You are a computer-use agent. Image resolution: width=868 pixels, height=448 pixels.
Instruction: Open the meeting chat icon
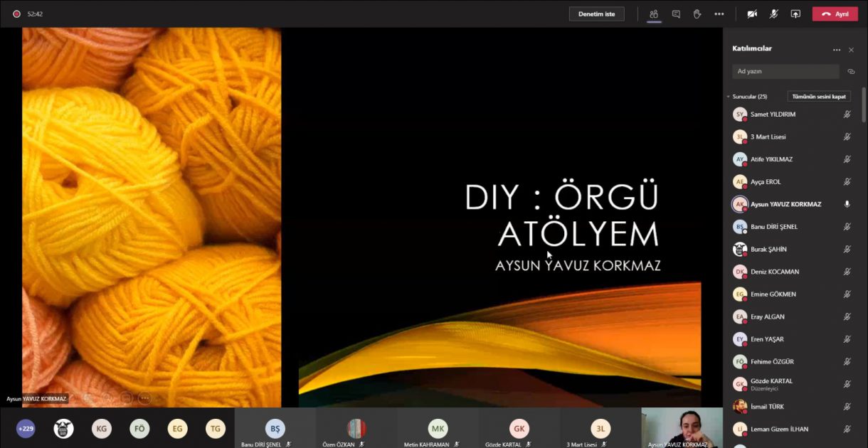pos(676,14)
